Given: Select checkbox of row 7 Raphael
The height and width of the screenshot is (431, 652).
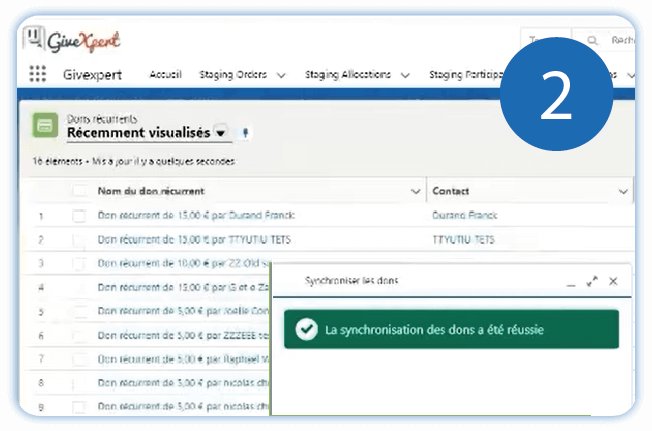Looking at the screenshot, I should click(x=79, y=359).
